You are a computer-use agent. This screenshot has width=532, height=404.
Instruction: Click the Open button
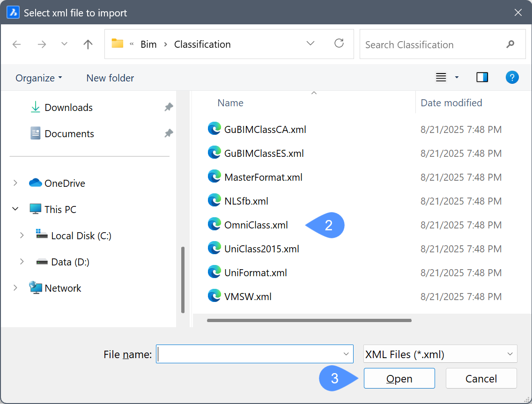(x=399, y=379)
